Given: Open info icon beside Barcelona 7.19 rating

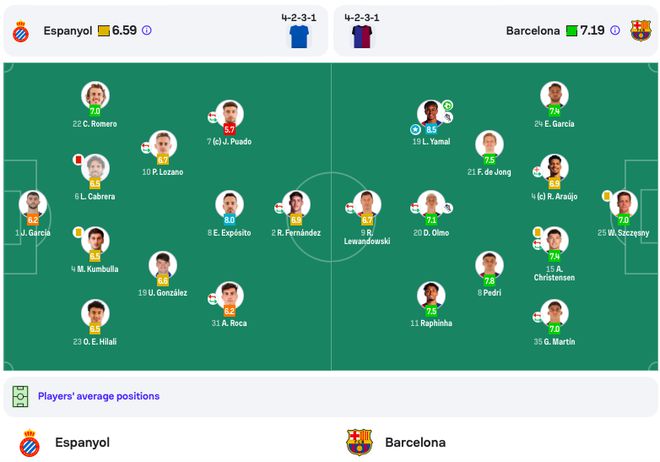Looking at the screenshot, I should point(615,31).
